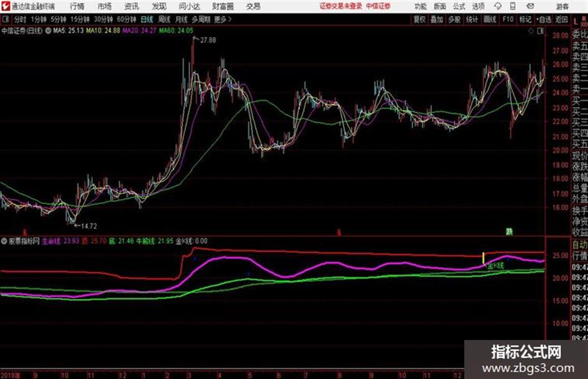Click the 股票指标网 indicator name
This screenshot has width=588, height=379.
point(24,241)
